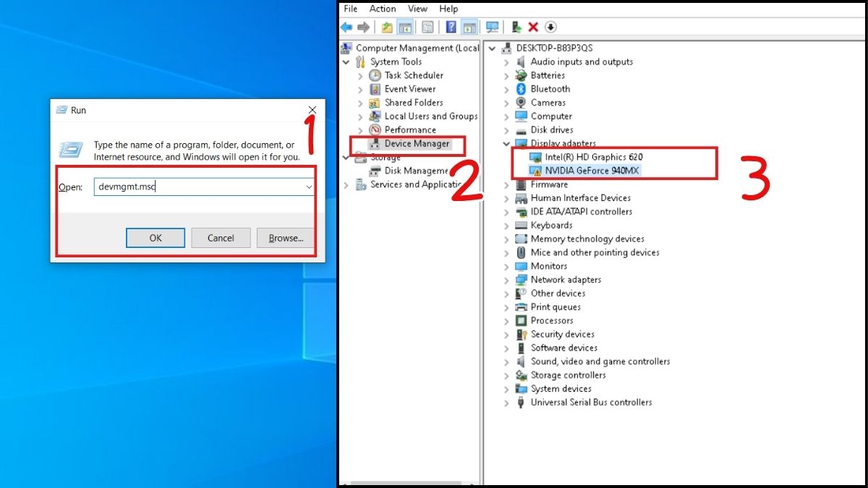Click the Universal Serial Bus controllers icon
868x488 pixels.
coord(521,403)
